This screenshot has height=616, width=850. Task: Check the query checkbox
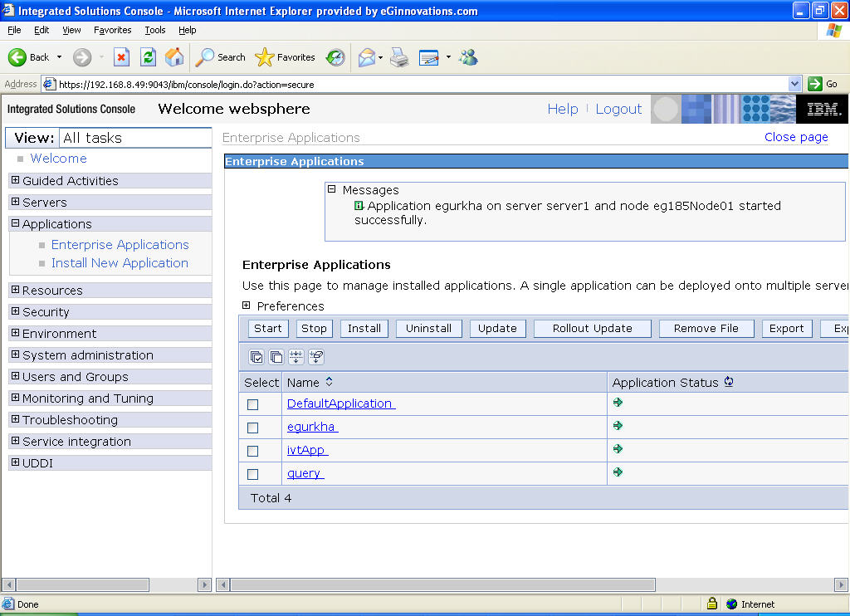(x=252, y=475)
